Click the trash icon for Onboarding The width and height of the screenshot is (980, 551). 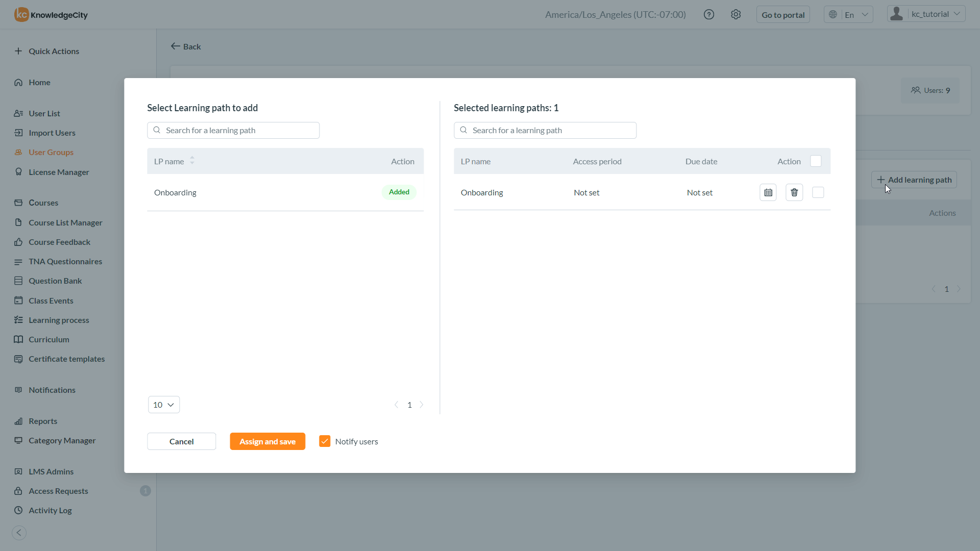[794, 192]
